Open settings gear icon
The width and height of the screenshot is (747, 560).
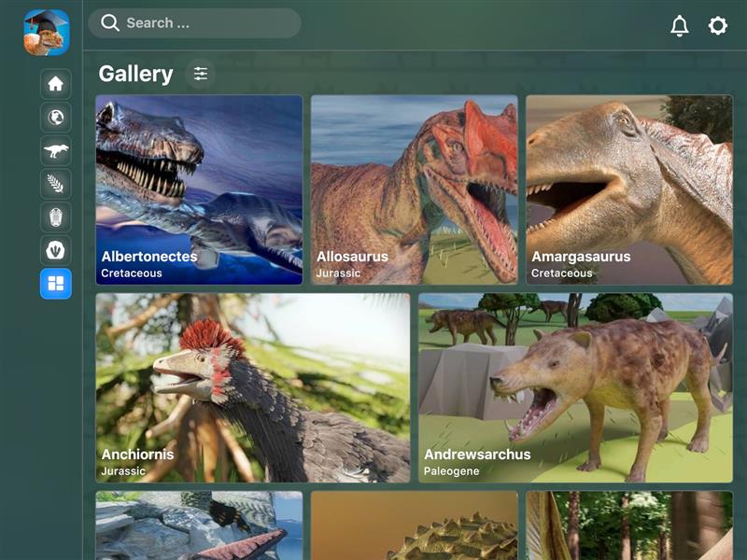point(717,25)
